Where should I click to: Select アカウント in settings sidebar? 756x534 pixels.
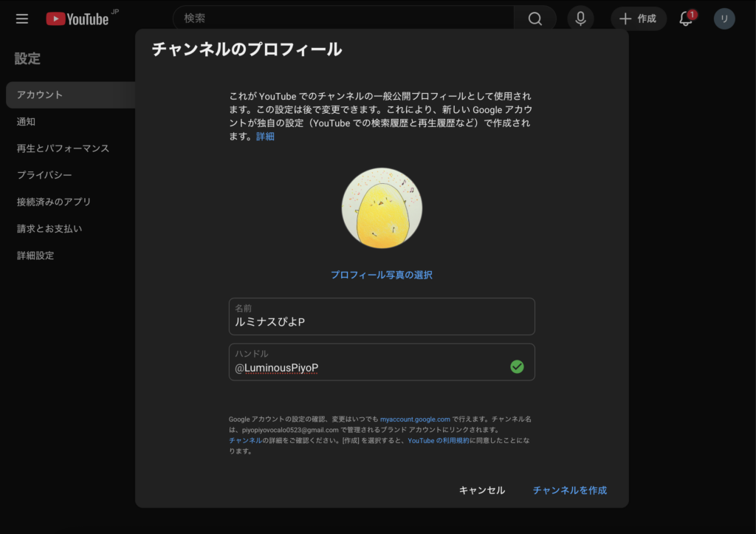[40, 95]
